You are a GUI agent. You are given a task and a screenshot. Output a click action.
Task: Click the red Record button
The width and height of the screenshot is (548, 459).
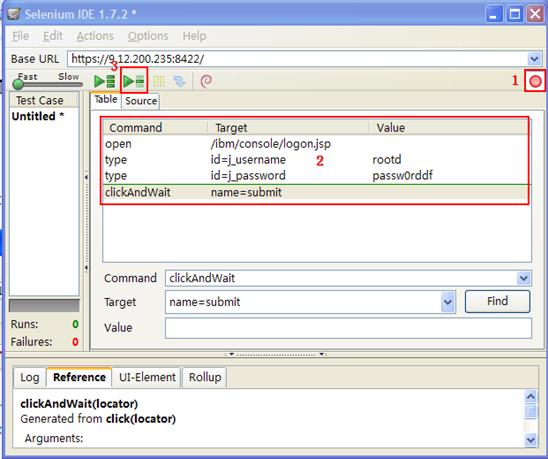click(x=535, y=81)
